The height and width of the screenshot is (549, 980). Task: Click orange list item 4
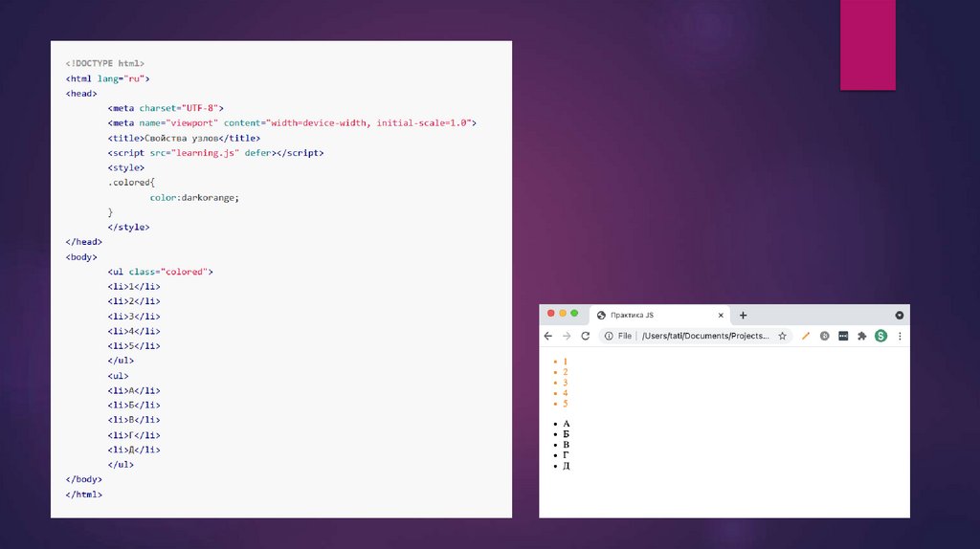click(x=565, y=393)
